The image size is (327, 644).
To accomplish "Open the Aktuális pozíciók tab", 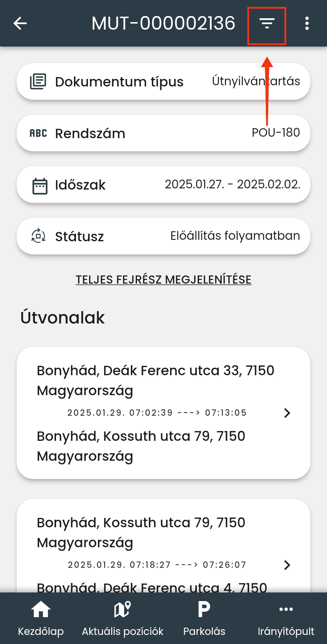I will (x=122, y=618).
